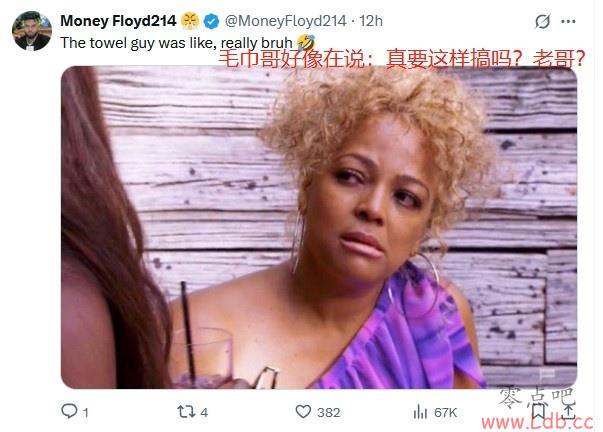Click the reply count 1
Viewport: 603px width, 432px height.
(x=85, y=413)
